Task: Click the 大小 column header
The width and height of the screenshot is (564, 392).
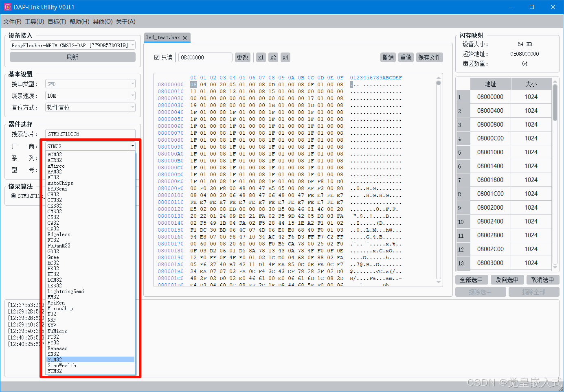Action: tap(531, 84)
